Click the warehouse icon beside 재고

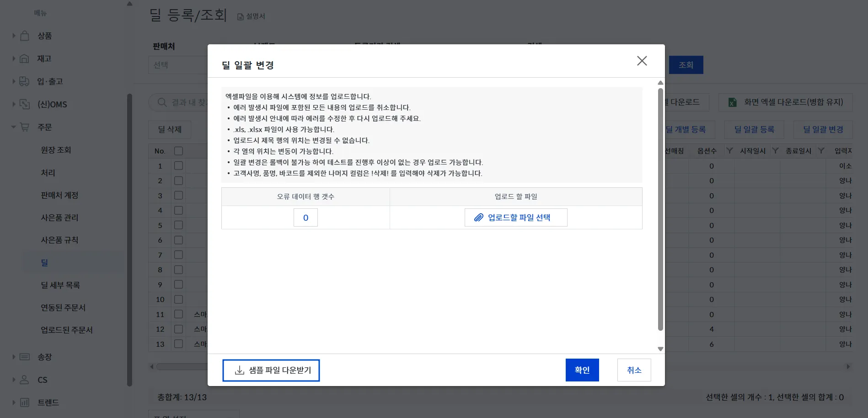[25, 58]
